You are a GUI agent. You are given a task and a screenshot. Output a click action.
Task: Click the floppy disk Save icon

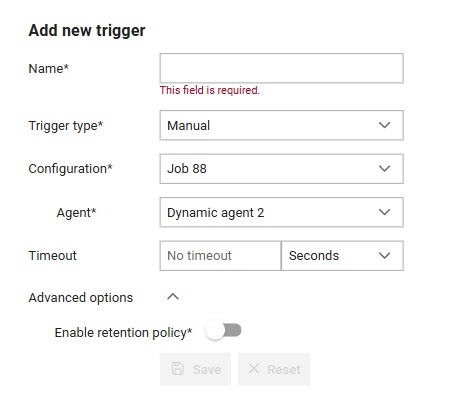click(x=178, y=369)
